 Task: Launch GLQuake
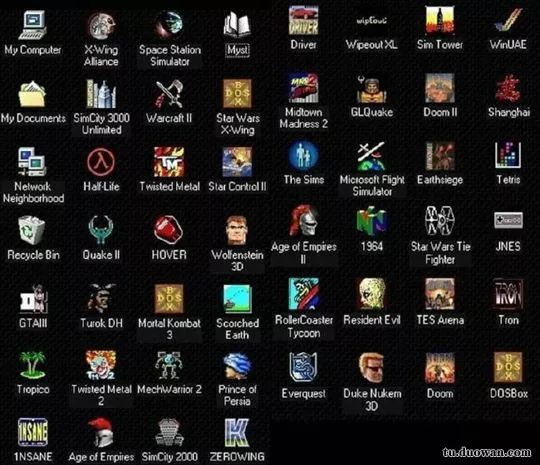[372, 89]
